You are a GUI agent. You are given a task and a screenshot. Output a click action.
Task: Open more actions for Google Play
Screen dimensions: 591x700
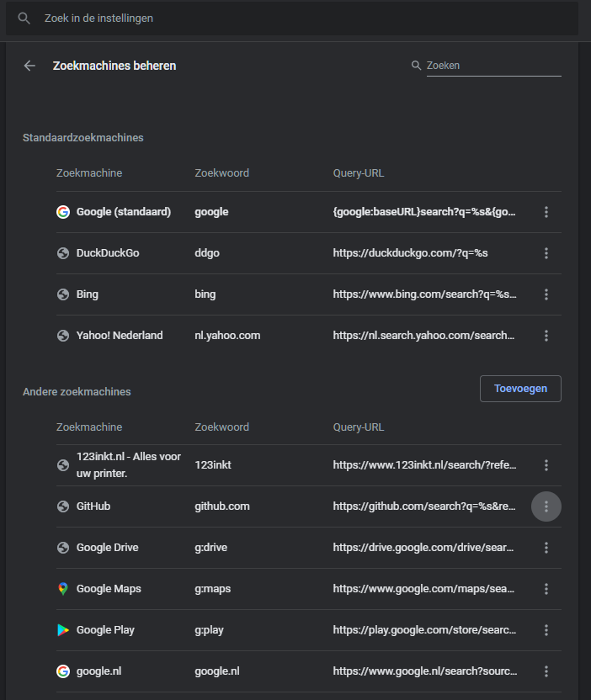(x=546, y=630)
